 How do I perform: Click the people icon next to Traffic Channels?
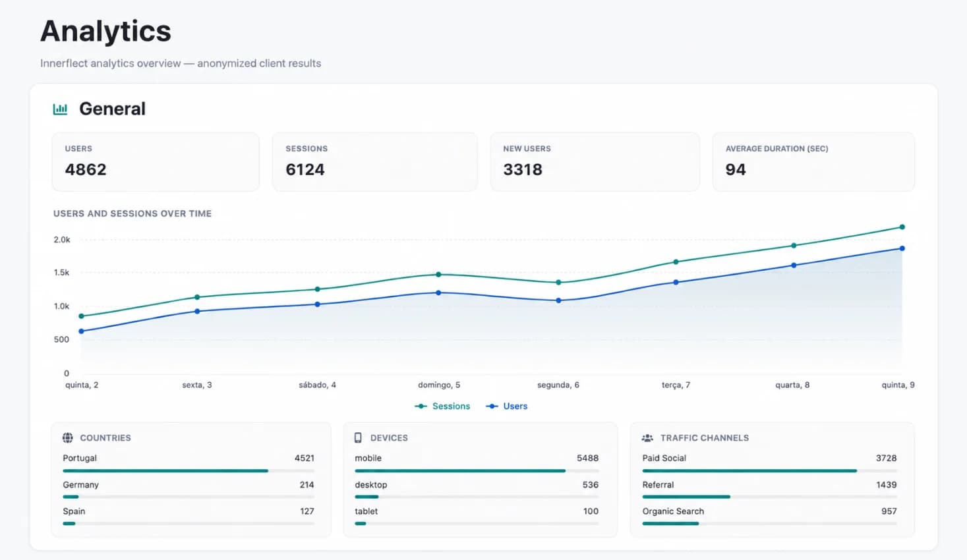pyautogui.click(x=647, y=437)
